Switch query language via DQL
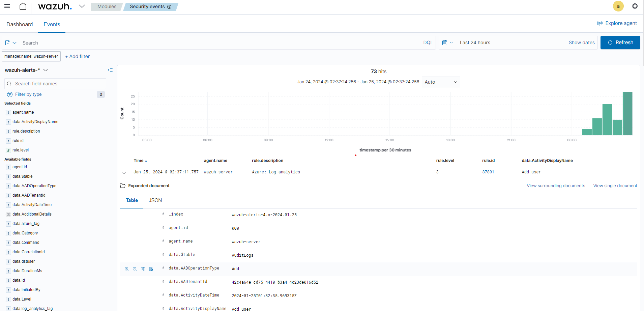644x311 pixels. point(428,43)
